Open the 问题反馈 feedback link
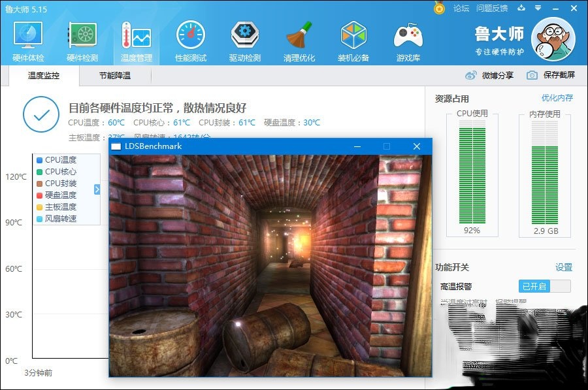 pos(491,8)
